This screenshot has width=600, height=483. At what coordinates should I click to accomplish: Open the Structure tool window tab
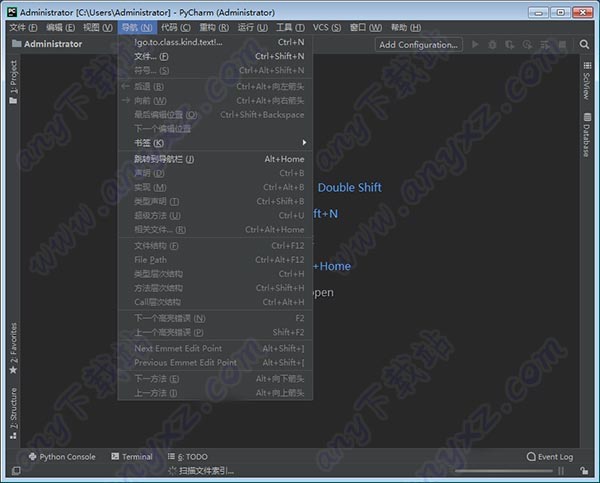tap(13, 413)
